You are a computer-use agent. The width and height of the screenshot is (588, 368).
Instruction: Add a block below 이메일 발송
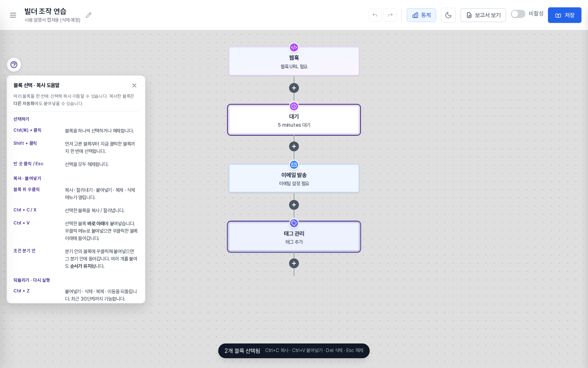click(294, 205)
